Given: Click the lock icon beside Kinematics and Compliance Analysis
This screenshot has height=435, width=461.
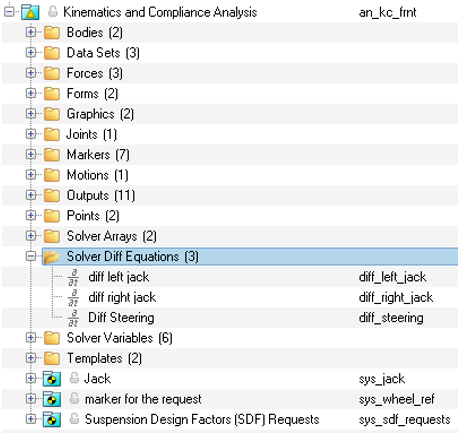Looking at the screenshot, I should coord(53,11).
